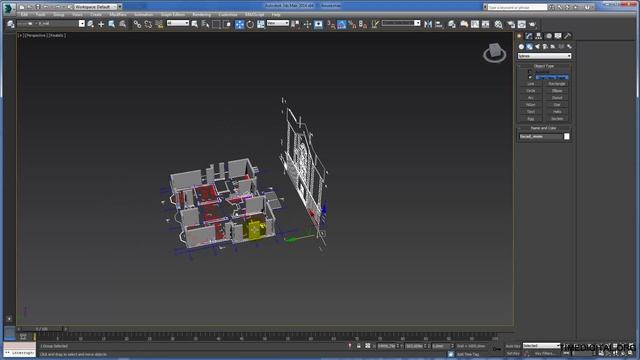
Task: Open the Rendered Frame Window icon
Action: point(522,24)
